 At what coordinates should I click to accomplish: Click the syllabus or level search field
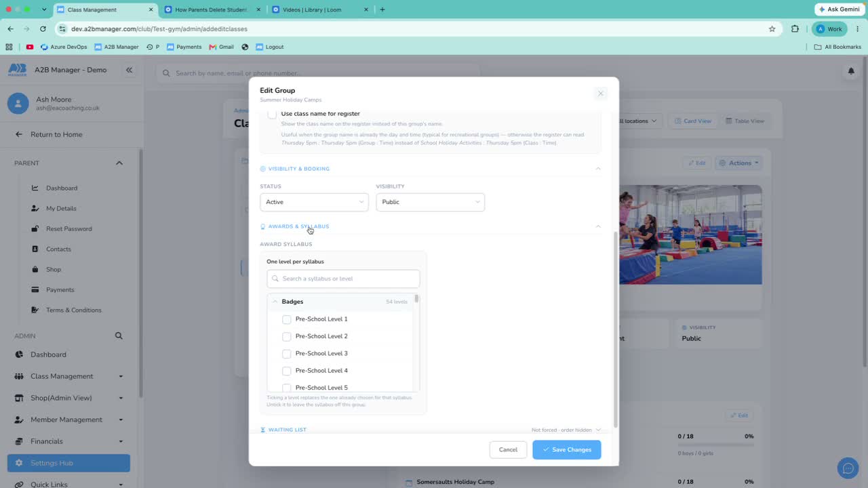[343, 279]
